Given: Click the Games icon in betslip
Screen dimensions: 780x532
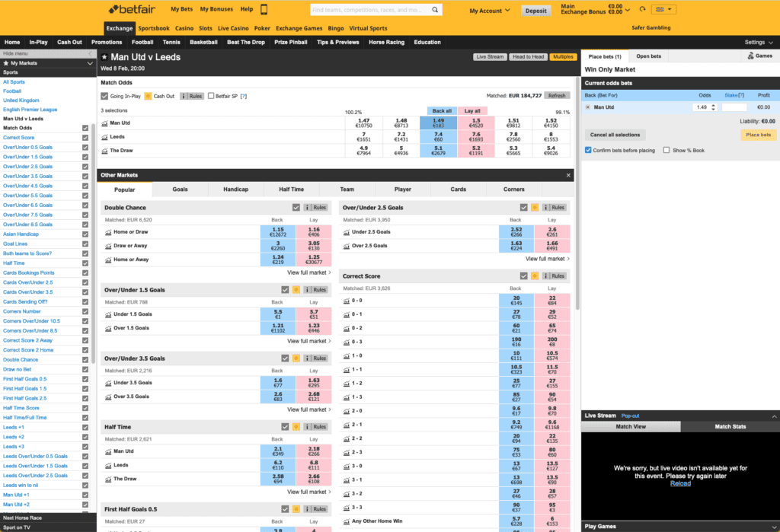Looking at the screenshot, I should point(750,56).
